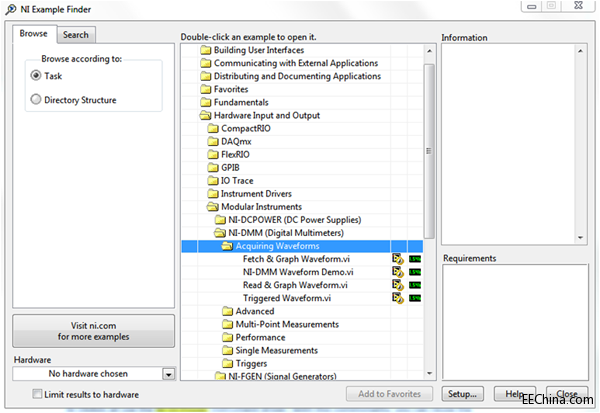Collapse the Modular Instruments open folder icon
Image resolution: width=600 pixels, height=413 pixels.
click(213, 207)
